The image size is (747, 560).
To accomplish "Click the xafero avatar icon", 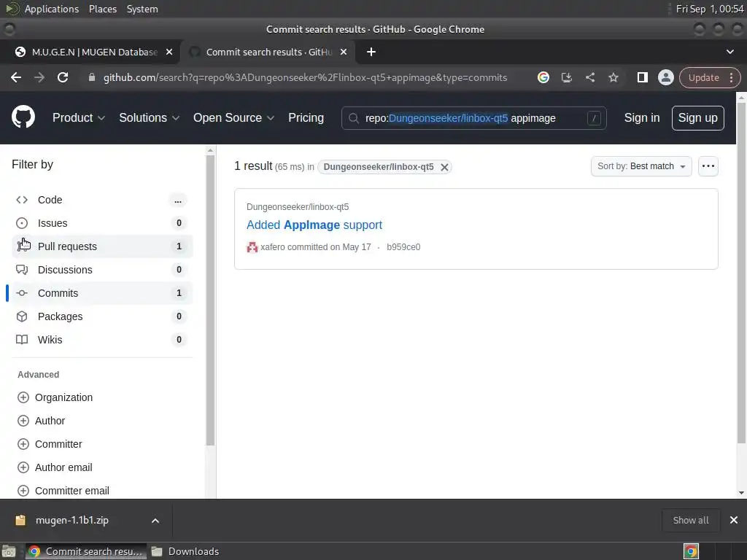I will click(252, 247).
